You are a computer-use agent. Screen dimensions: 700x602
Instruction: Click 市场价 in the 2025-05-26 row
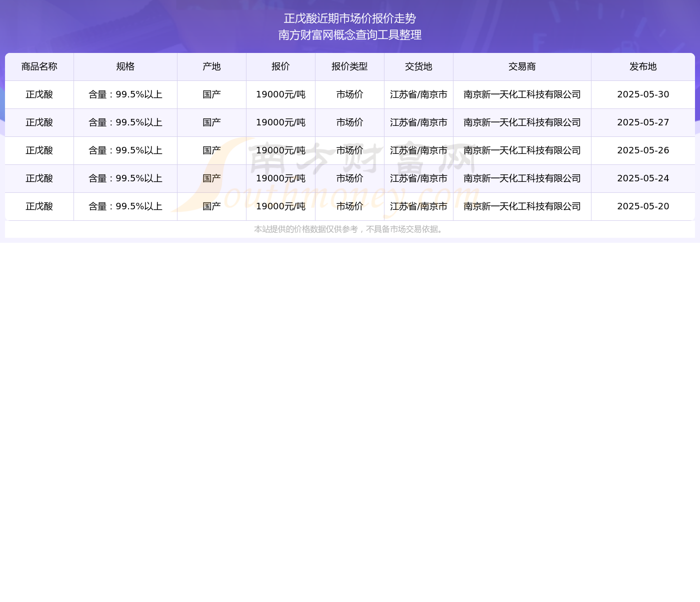tap(349, 150)
